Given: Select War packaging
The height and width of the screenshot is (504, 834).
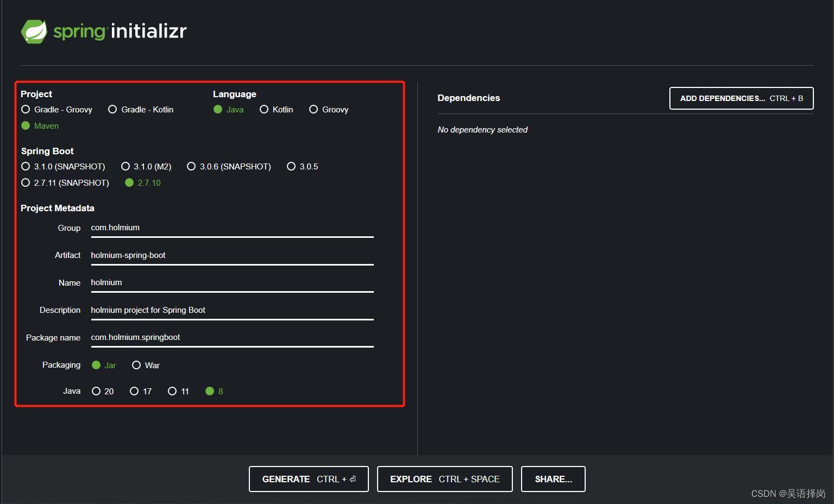Looking at the screenshot, I should (146, 366).
